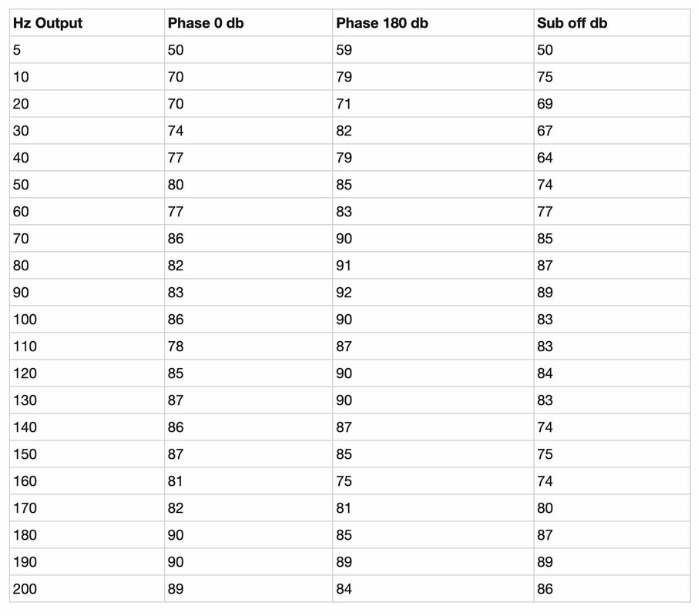Click the Phase 180 value for 90 Hz
This screenshot has width=698, height=616.
click(x=433, y=292)
